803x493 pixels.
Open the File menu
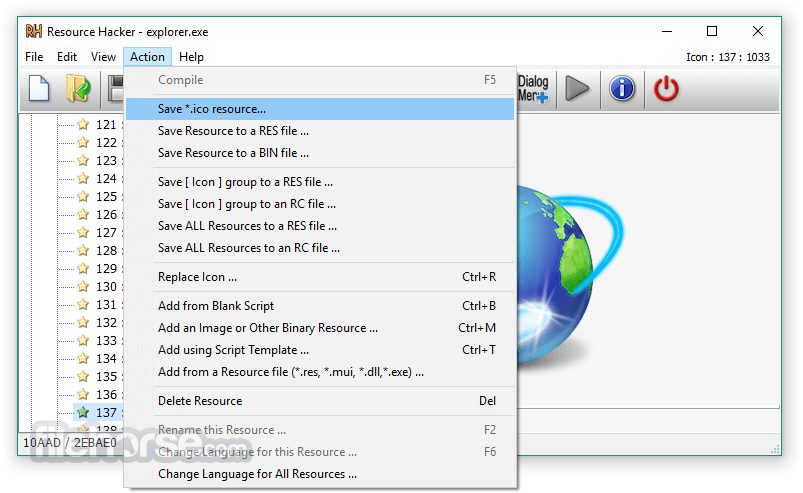point(34,57)
